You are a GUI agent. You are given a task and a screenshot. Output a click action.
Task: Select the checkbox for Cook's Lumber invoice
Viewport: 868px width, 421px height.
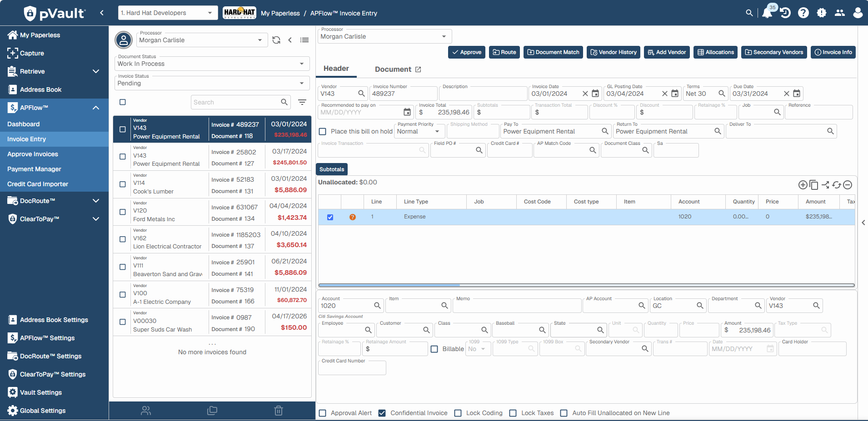click(x=123, y=184)
